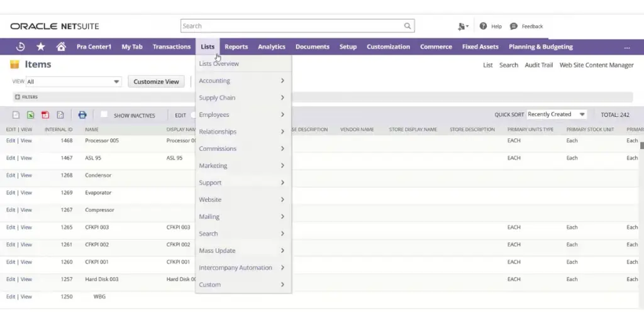
Task: Click the 1261 internal ID cell
Action: [67, 245]
